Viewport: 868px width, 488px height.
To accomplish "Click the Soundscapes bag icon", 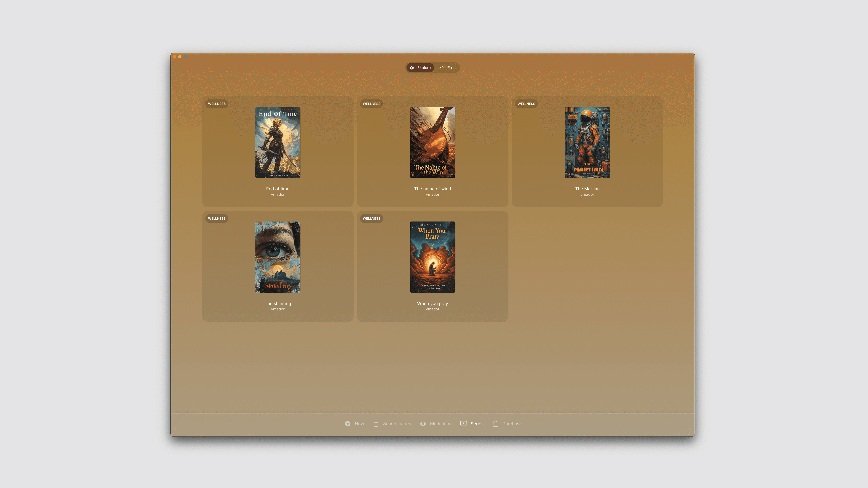I will click(376, 424).
